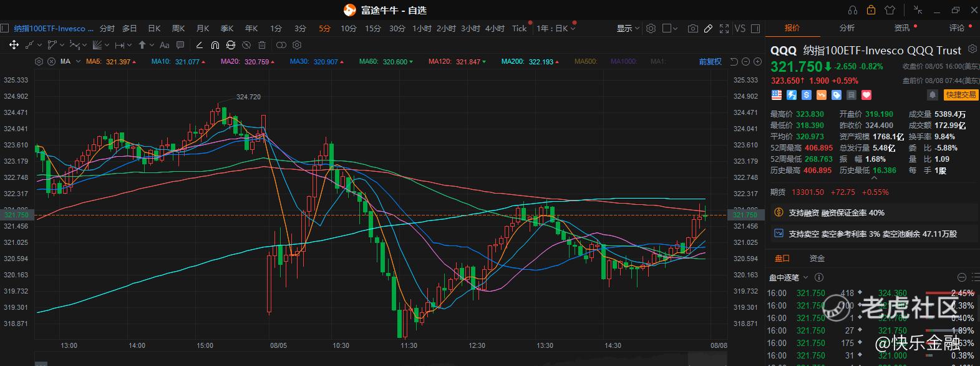Remove the MA indicator with X icon
The image size is (980, 366).
coord(51,62)
